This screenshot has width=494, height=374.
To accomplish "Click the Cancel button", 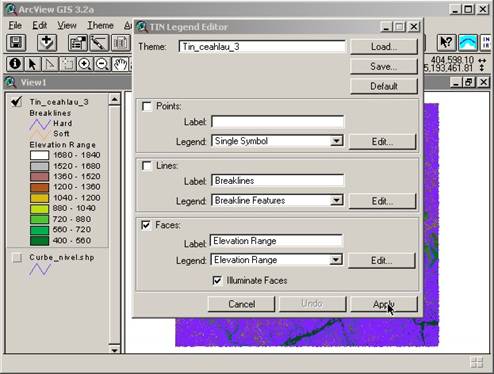I will point(242,304).
